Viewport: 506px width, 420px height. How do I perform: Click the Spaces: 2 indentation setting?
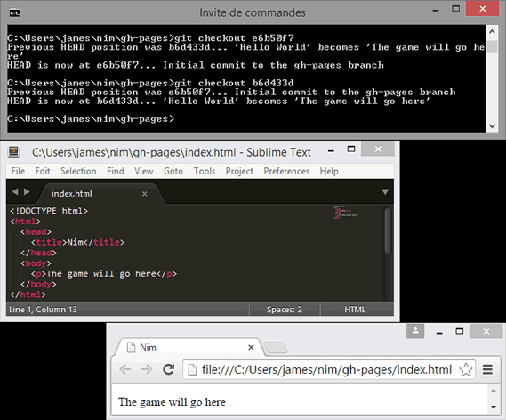click(285, 310)
